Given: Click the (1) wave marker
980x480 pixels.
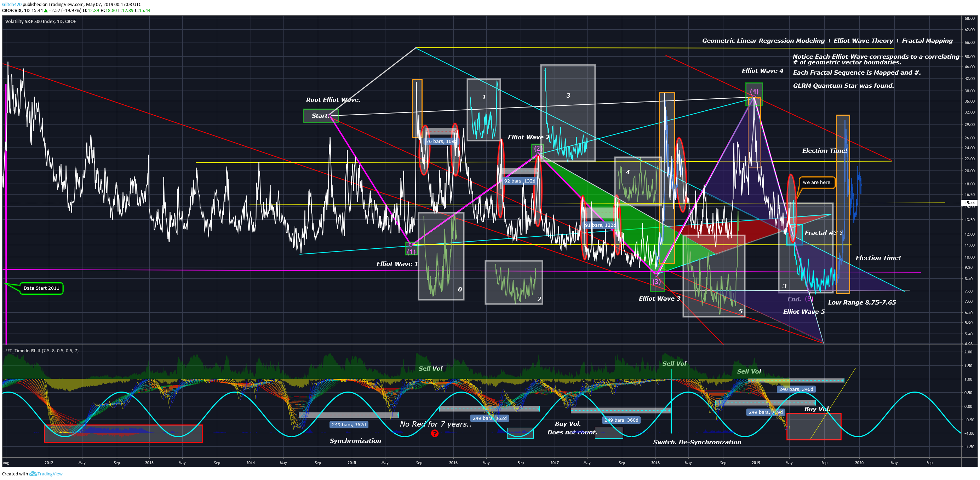Looking at the screenshot, I should click(x=411, y=251).
